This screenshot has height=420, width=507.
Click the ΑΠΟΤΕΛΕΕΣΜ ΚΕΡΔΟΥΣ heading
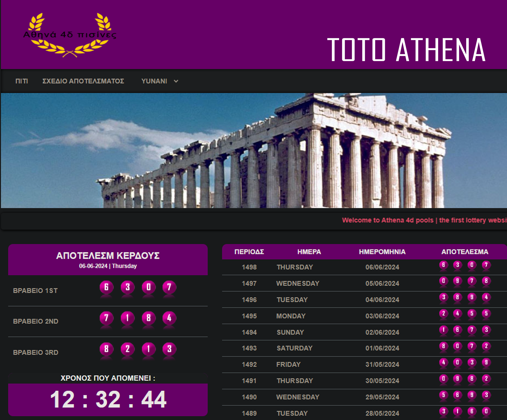point(108,256)
